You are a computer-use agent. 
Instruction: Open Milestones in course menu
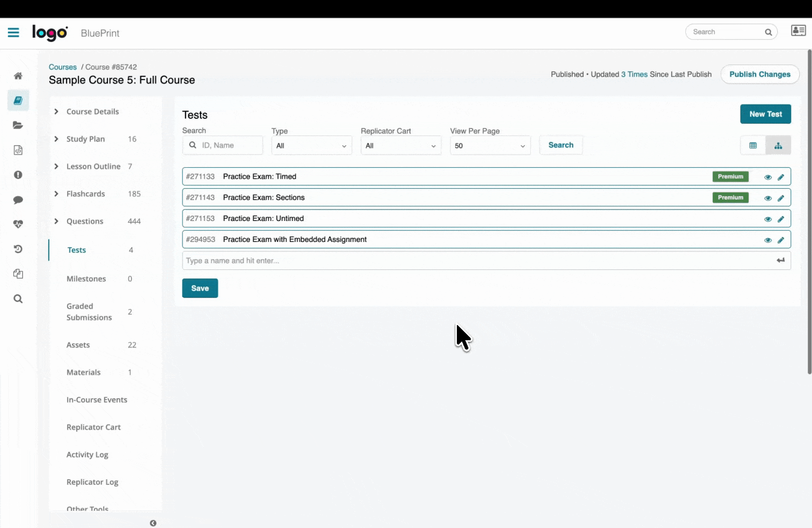86,279
